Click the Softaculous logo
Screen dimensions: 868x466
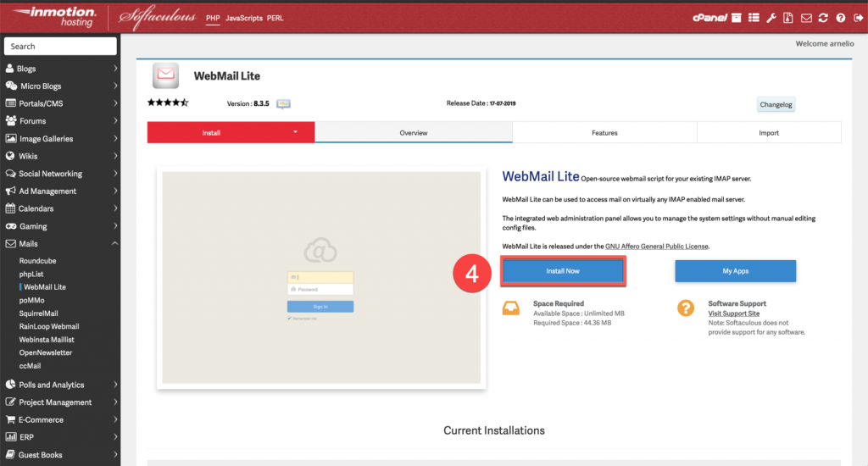(158, 18)
